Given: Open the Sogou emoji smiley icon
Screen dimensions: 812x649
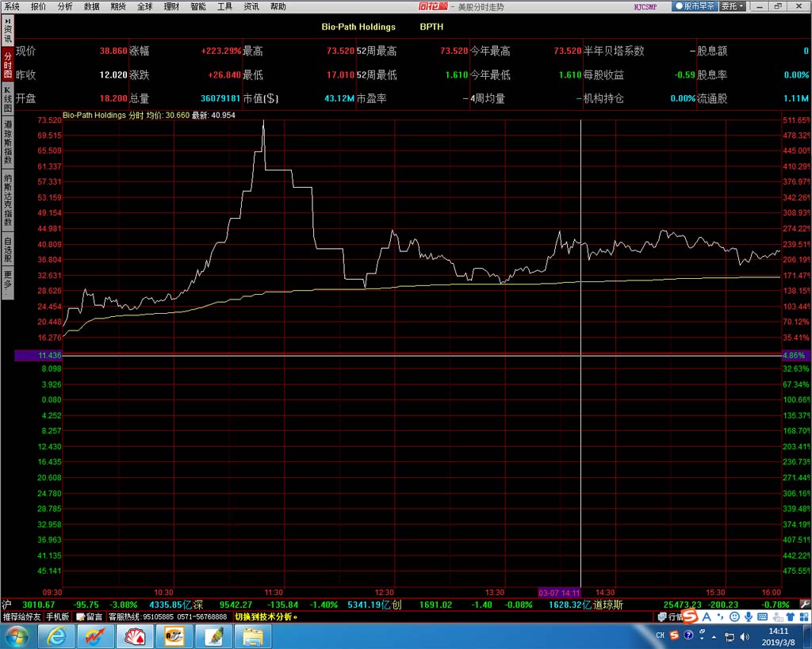Looking at the screenshot, I should pyautogui.click(x=734, y=617).
